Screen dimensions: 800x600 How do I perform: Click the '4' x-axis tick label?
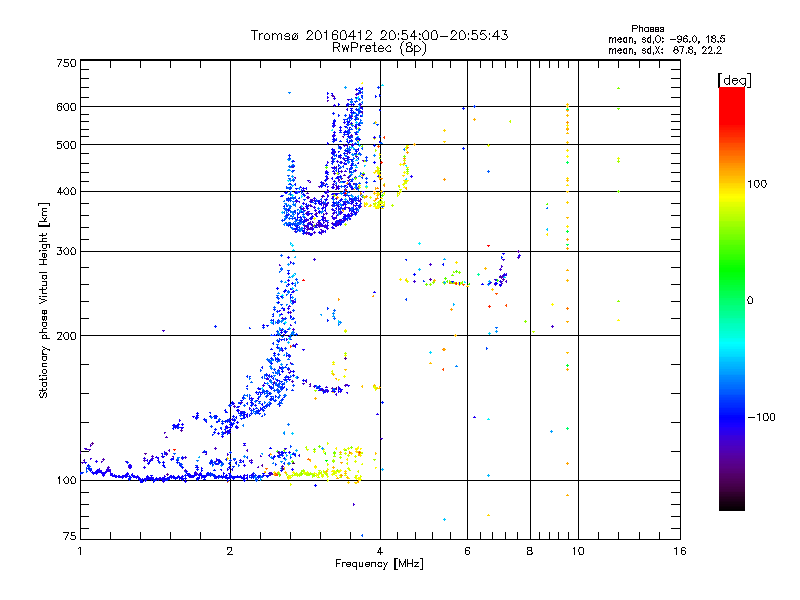coord(380,551)
